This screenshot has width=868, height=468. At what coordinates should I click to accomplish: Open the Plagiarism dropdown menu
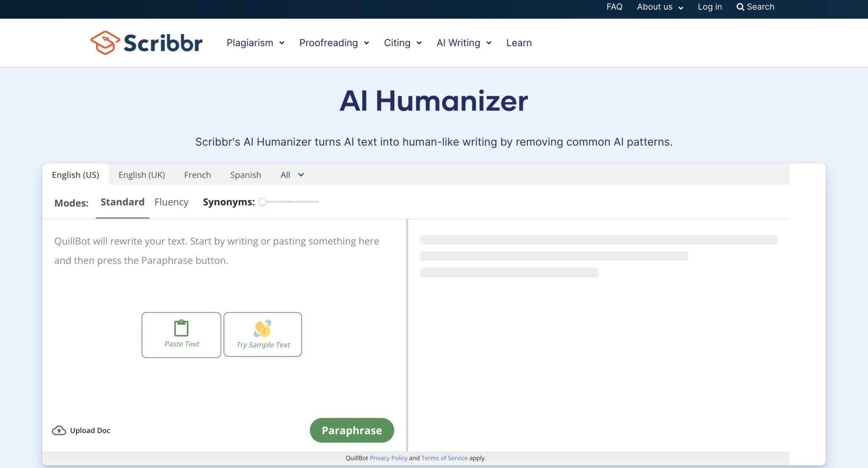click(256, 43)
